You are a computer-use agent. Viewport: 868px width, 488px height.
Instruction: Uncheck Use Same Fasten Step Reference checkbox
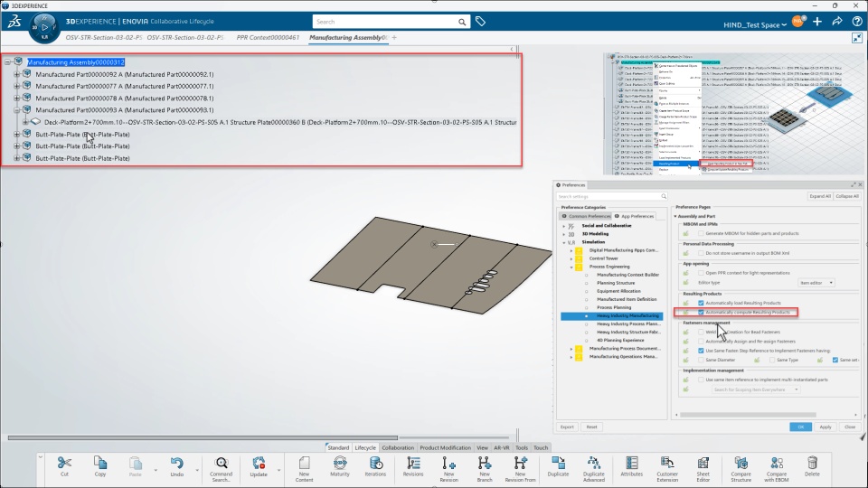[x=701, y=351]
